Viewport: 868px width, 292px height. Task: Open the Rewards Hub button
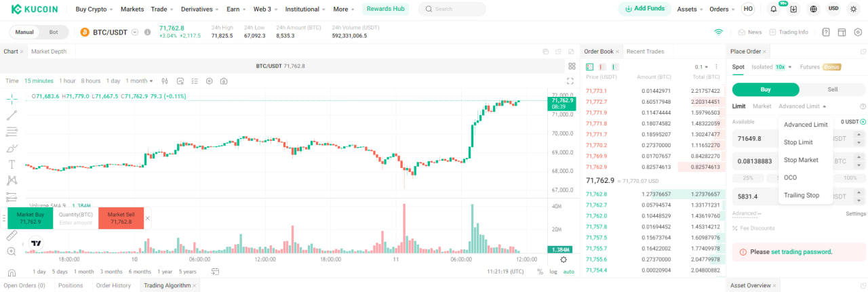(386, 9)
